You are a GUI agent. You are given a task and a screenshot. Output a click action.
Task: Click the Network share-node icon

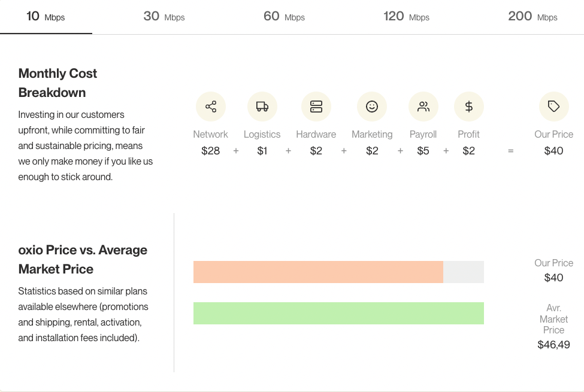coord(211,107)
